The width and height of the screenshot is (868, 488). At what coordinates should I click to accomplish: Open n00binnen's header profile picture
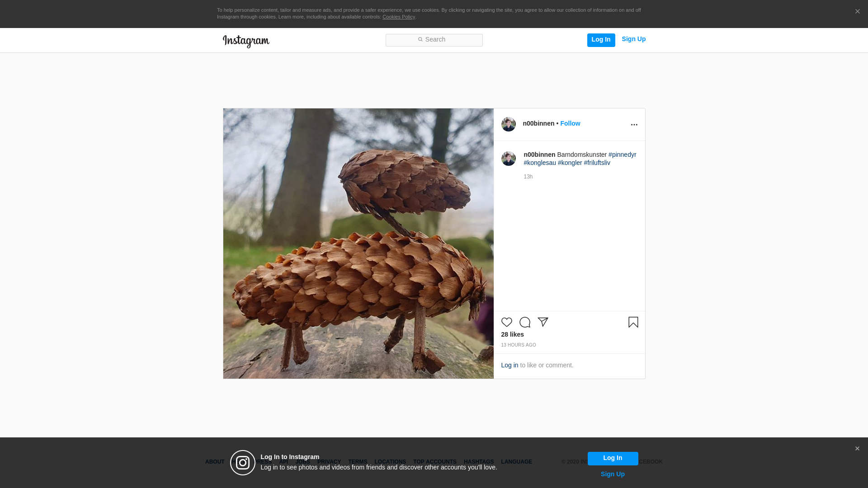pos(508,124)
